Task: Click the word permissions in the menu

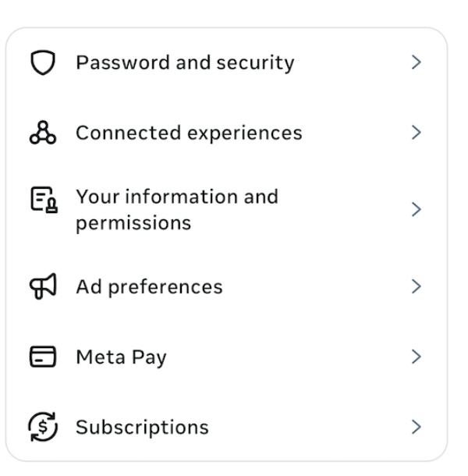Action: pyautogui.click(x=133, y=223)
